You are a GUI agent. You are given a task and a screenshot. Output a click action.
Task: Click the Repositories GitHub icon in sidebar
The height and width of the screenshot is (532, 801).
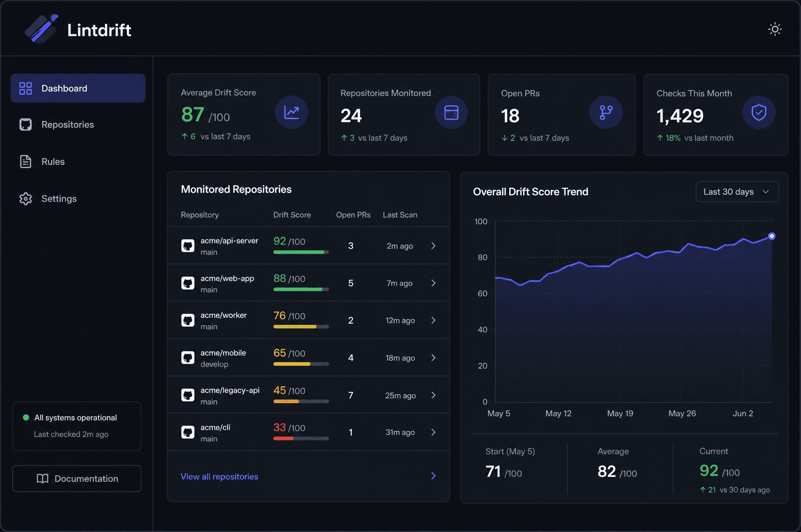coord(26,124)
